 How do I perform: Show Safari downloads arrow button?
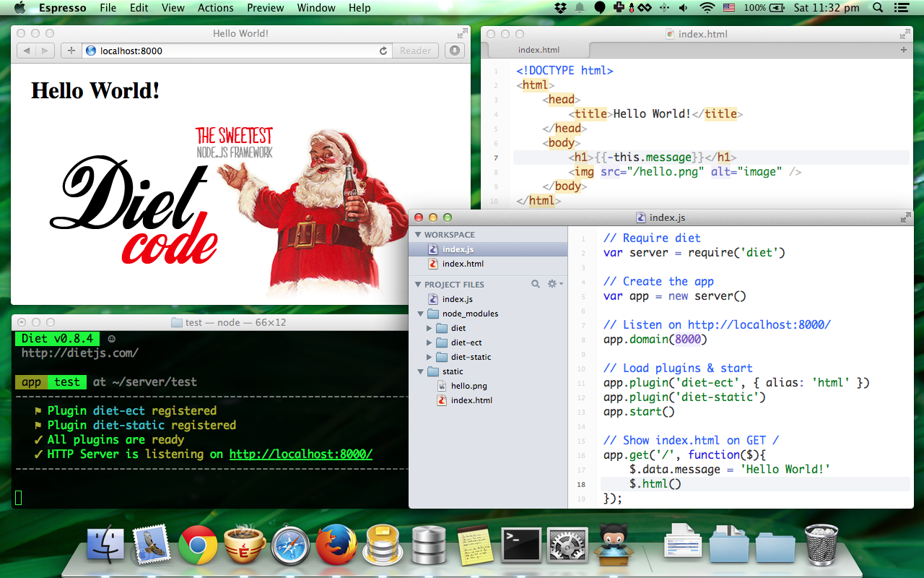454,51
